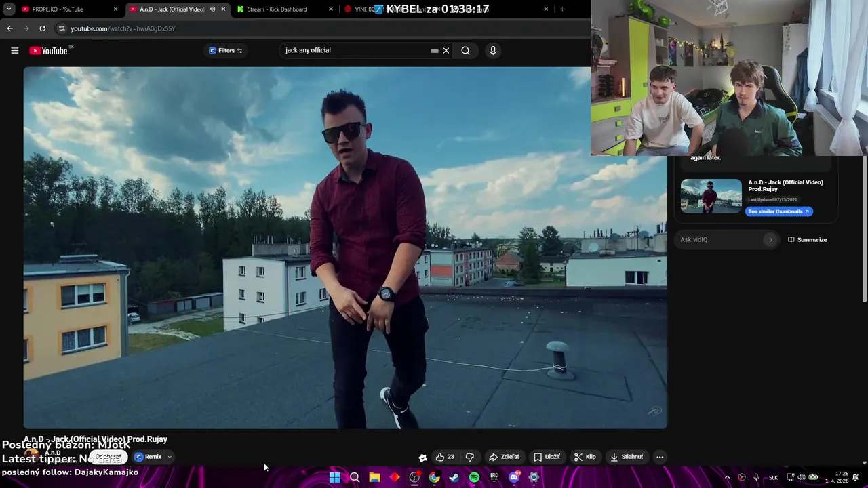Dislike the video

click(469, 457)
